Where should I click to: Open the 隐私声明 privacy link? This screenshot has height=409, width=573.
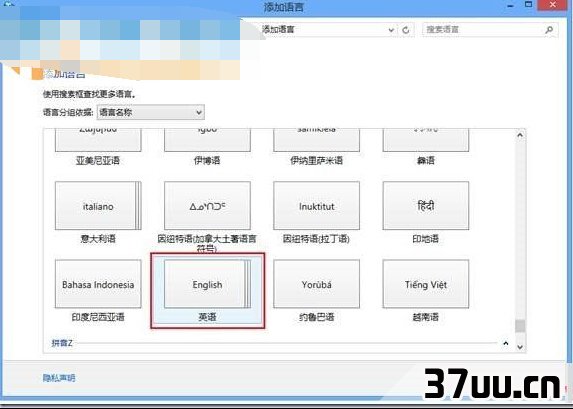point(59,378)
